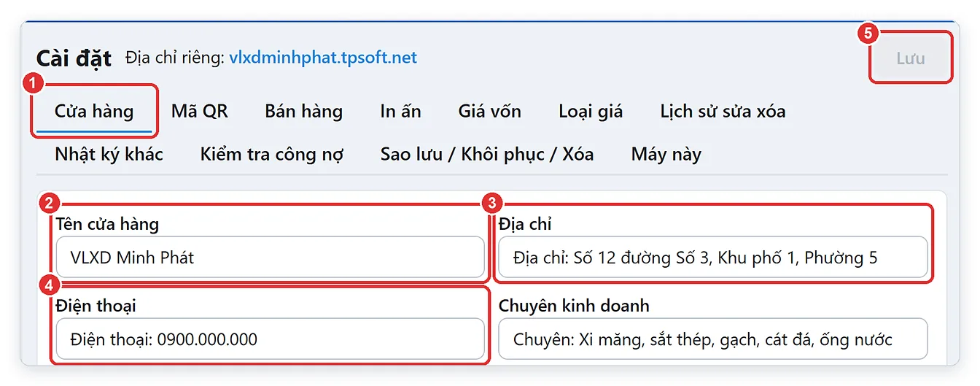Go to the Giá vốn tab
Image resolution: width=980 pixels, height=386 pixels.
pyautogui.click(x=490, y=111)
